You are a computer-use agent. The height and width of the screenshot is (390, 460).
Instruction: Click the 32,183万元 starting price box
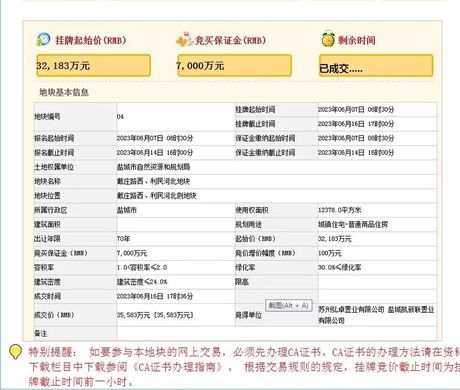point(93,66)
